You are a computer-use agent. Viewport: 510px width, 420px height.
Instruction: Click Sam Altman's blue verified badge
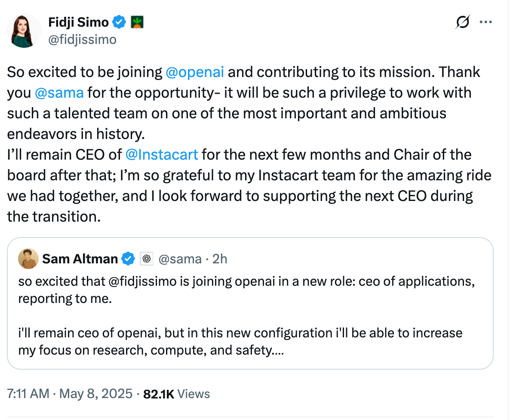pyautogui.click(x=128, y=259)
